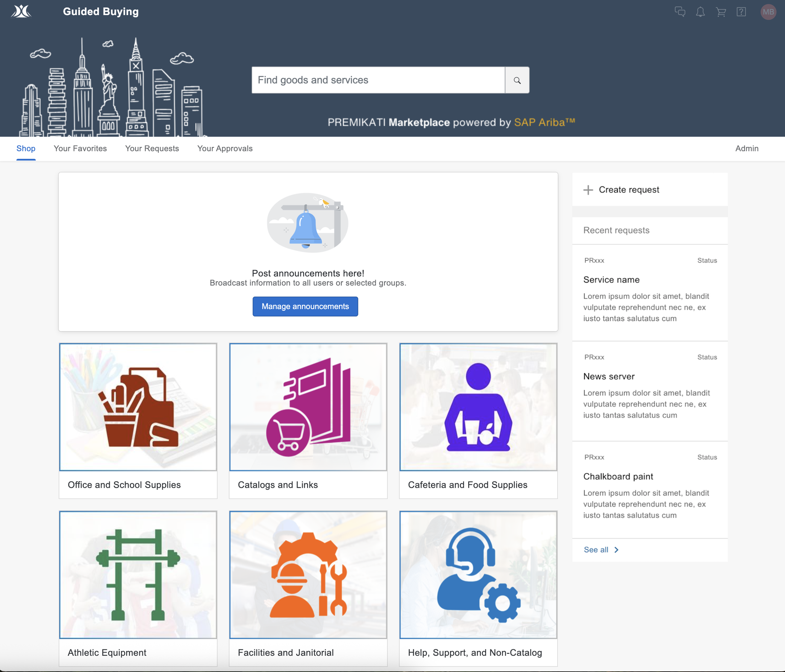Open the MB user avatar menu
Viewport: 785px width, 672px height.
[x=768, y=12]
